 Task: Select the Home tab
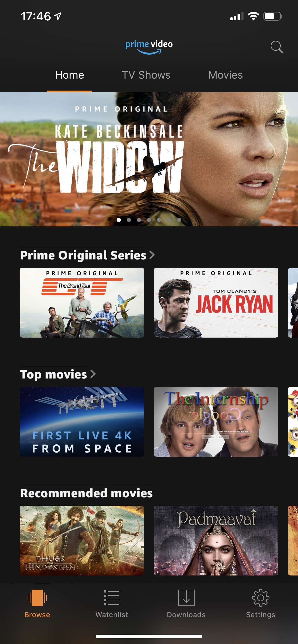(x=70, y=75)
